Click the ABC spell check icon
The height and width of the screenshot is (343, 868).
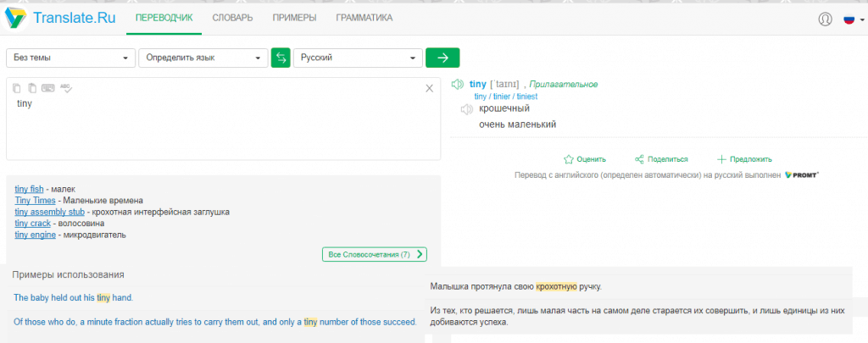pyautogui.click(x=66, y=88)
